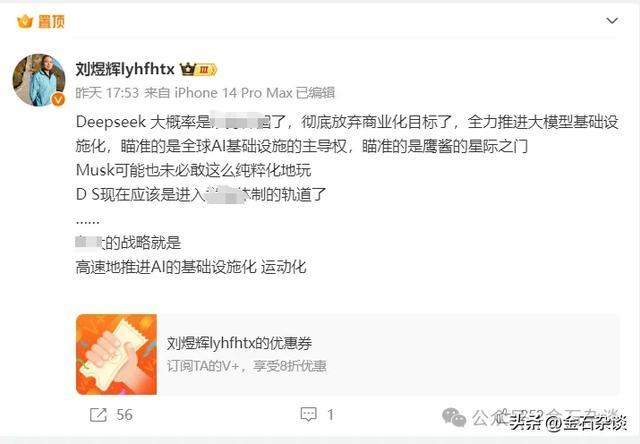Open the iPhone 14 Pro Max source link
This screenshot has height=444, width=640.
tap(233, 93)
